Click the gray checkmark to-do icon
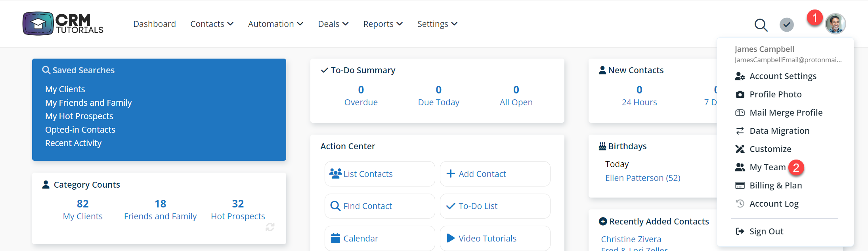The height and width of the screenshot is (251, 868). 786,25
